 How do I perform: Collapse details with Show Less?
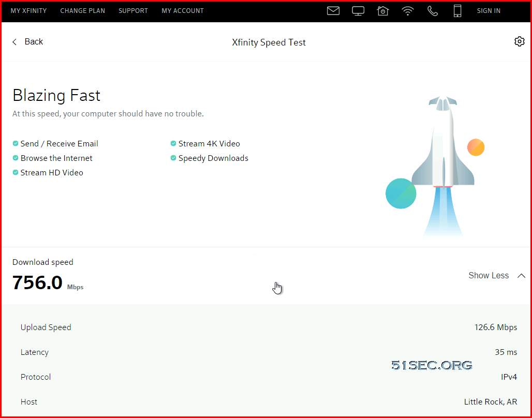[x=488, y=276]
